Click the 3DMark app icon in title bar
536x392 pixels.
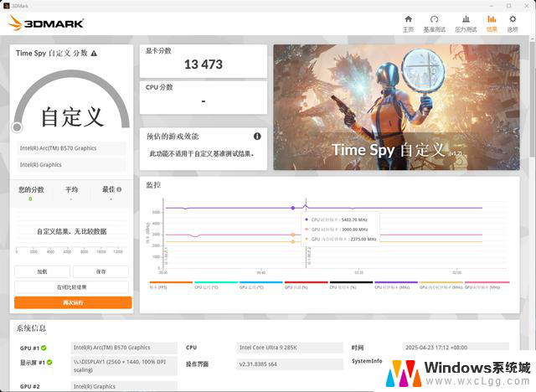coord(6,6)
